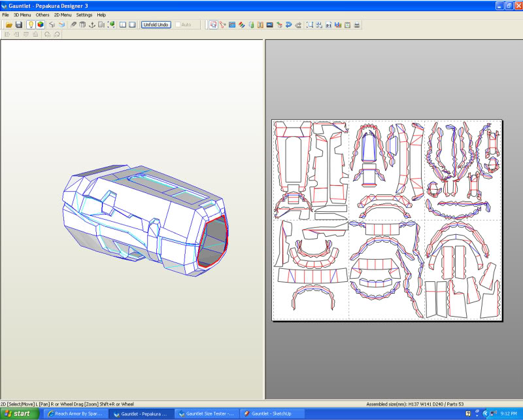Expand the Others menu
Viewport: 523px width, 420px height.
[42, 15]
